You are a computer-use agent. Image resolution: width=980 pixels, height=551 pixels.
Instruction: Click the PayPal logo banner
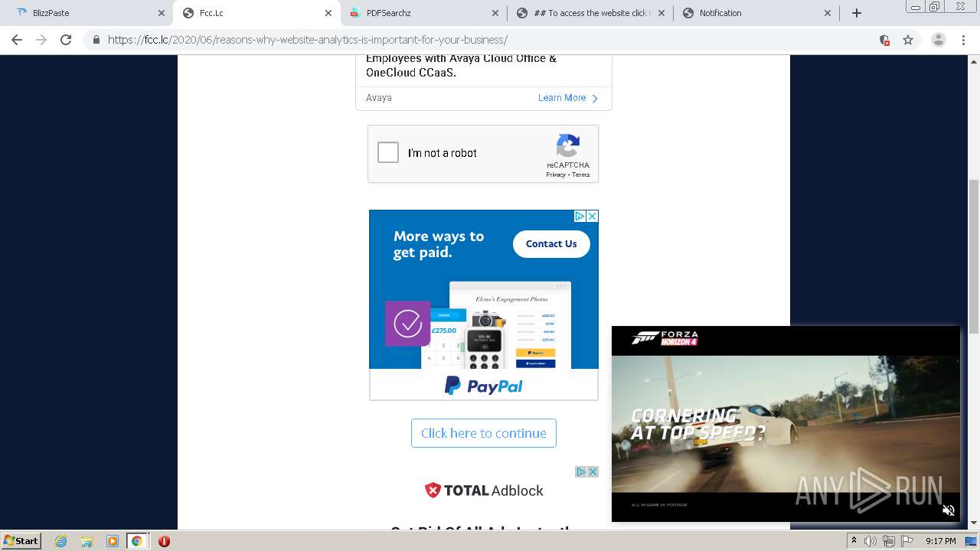[x=484, y=385]
